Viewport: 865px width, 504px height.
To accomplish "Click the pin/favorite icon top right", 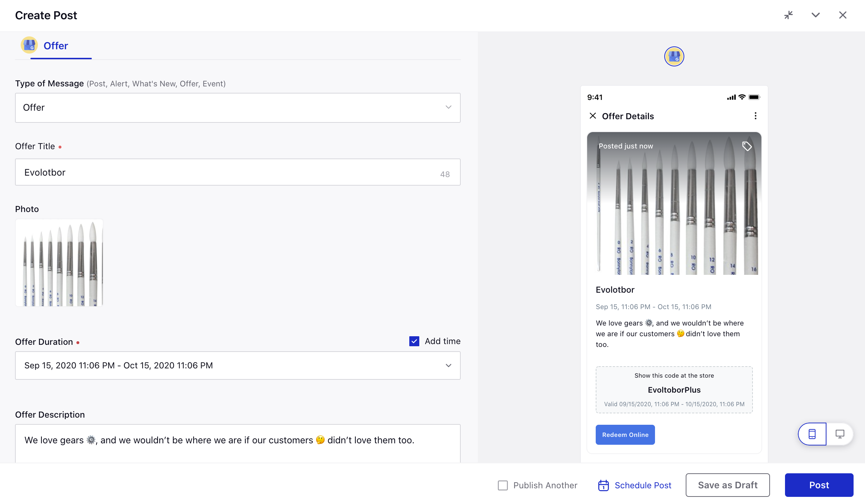I will click(789, 15).
